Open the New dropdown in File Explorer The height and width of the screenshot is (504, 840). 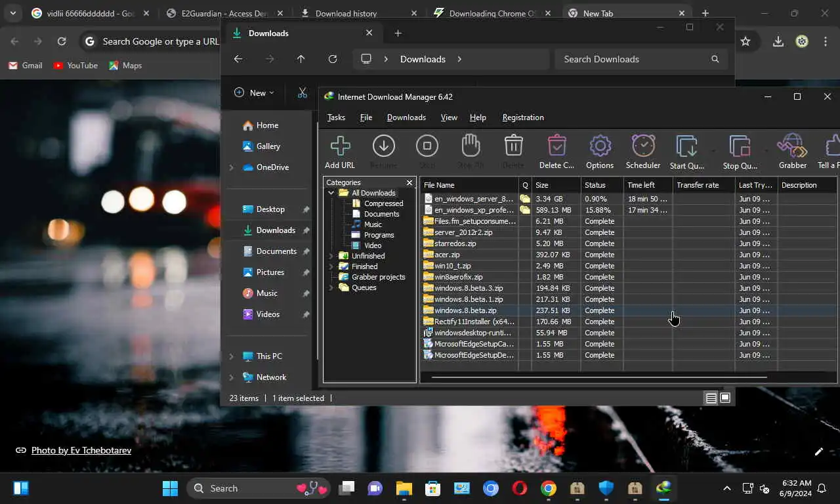(255, 93)
